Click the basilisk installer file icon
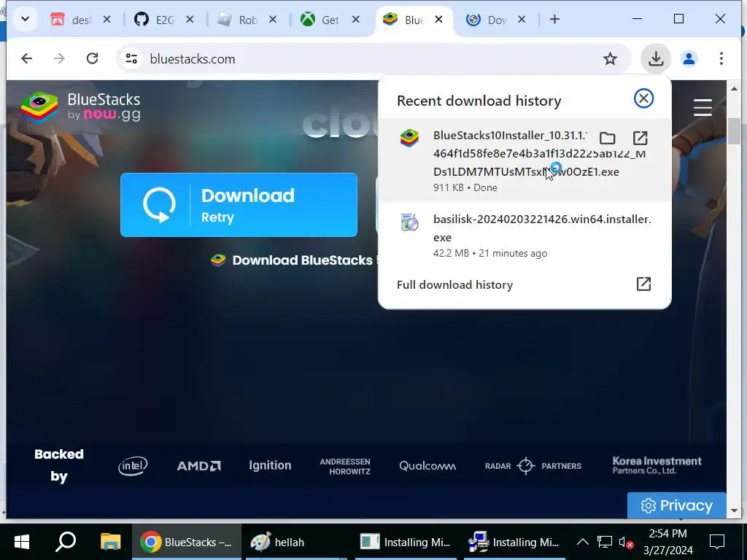The height and width of the screenshot is (560, 747). tap(409, 222)
